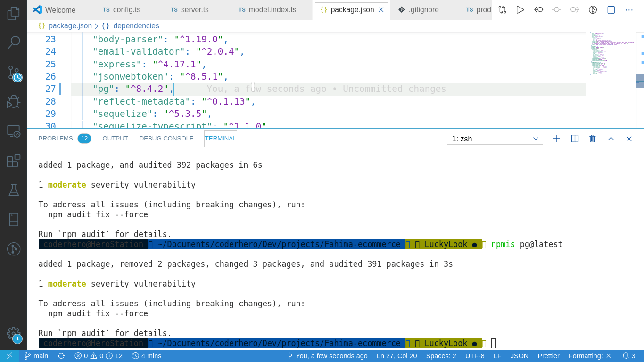
Task: Open the Testing flask view
Action: (x=13, y=190)
